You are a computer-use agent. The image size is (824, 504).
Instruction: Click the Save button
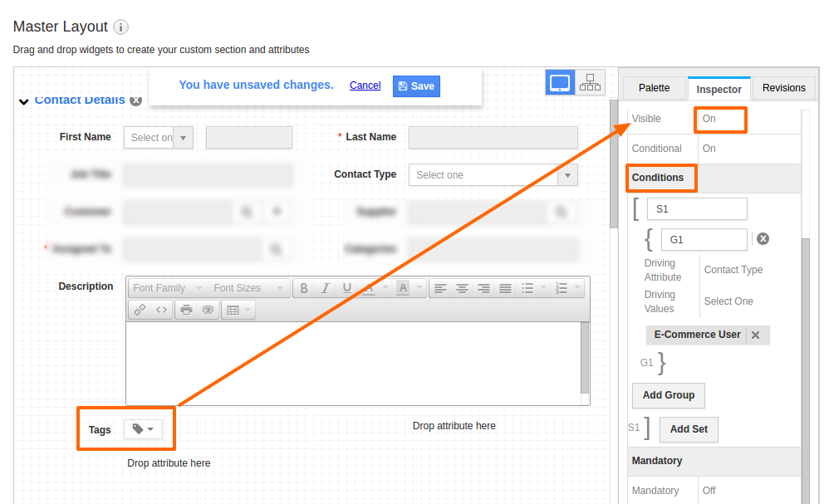tap(415, 86)
